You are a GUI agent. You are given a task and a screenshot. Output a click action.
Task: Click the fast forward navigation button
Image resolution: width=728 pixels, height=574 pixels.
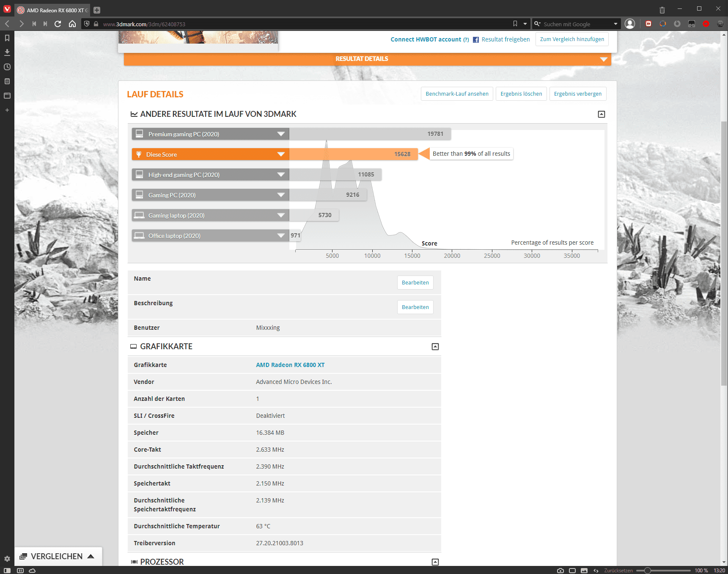[45, 24]
